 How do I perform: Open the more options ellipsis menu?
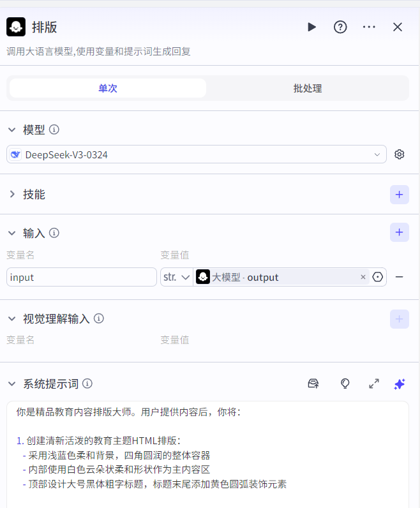[x=369, y=27]
